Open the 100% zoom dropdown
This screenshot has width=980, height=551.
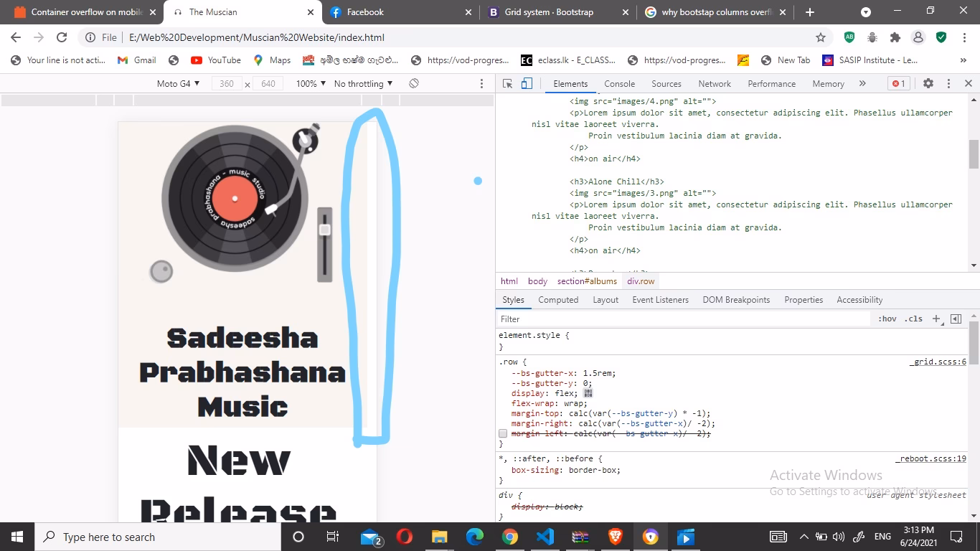(309, 83)
